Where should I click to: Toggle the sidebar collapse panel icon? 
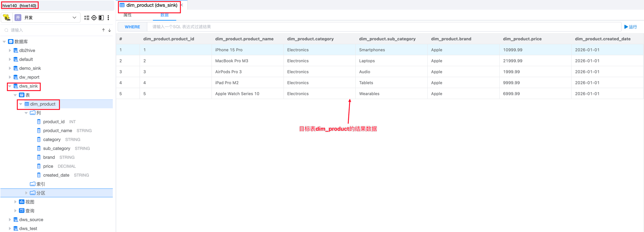click(x=101, y=18)
